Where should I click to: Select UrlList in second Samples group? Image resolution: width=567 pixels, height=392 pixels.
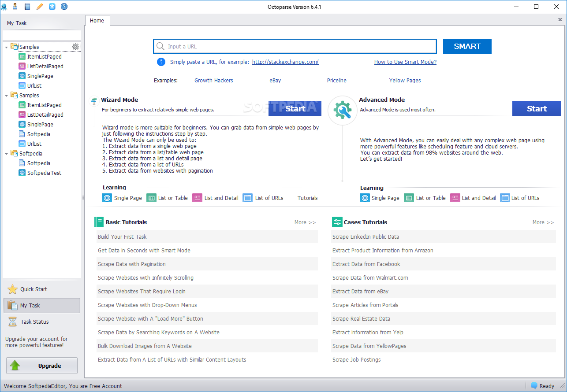click(34, 144)
